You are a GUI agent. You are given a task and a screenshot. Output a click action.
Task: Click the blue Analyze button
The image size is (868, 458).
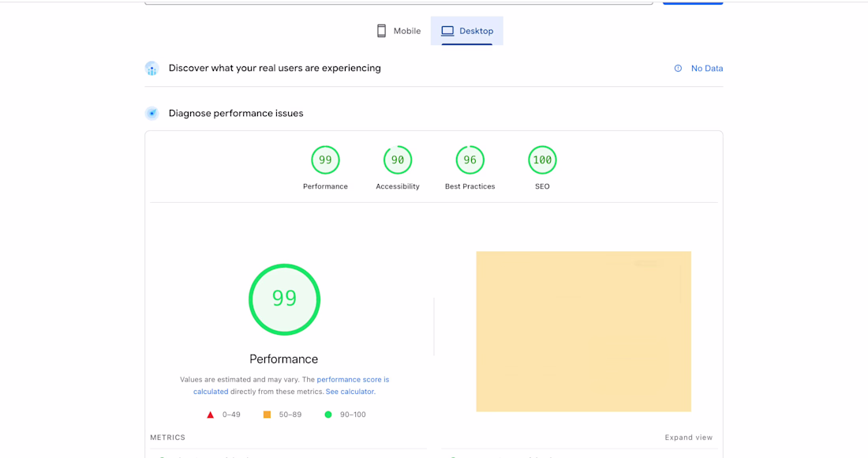[692, 2]
